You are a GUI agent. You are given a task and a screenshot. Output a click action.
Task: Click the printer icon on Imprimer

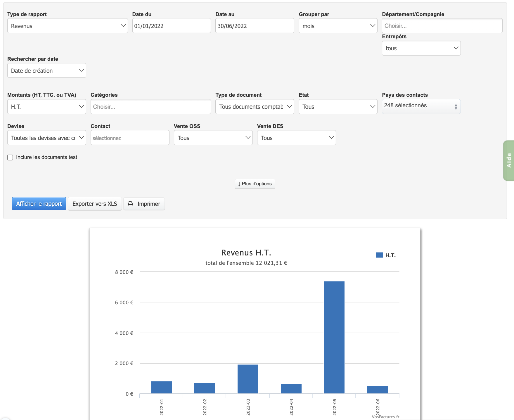click(131, 204)
